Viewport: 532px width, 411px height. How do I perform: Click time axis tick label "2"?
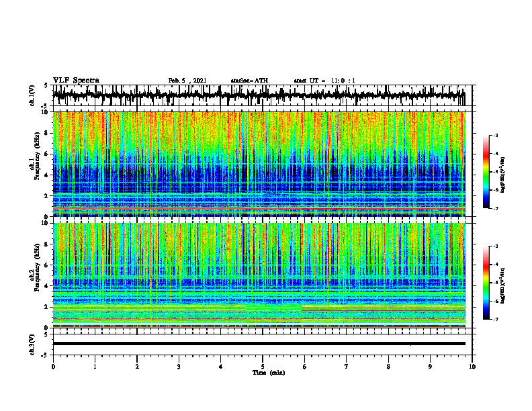click(137, 366)
